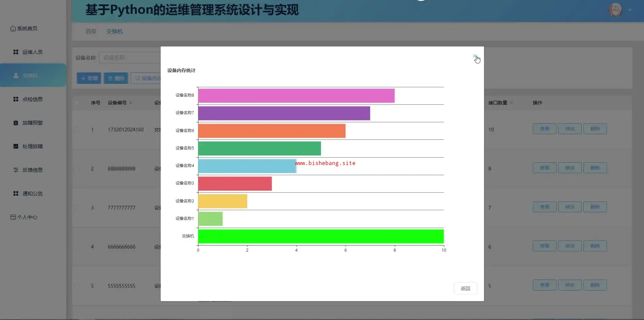The height and width of the screenshot is (320, 644).
Task: Close the 设备内存统计 dialog with X
Action: pyautogui.click(x=474, y=56)
